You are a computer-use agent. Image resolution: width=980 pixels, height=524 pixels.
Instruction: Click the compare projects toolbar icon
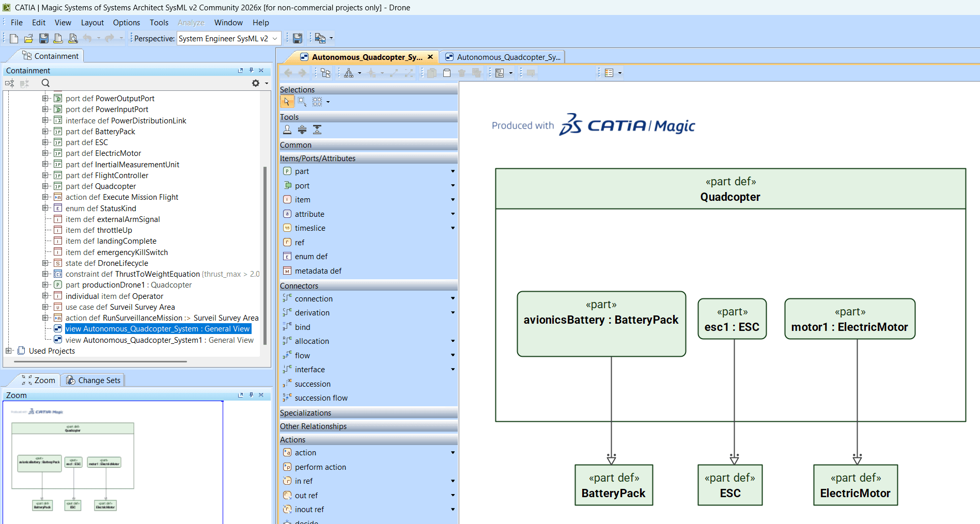click(x=320, y=38)
